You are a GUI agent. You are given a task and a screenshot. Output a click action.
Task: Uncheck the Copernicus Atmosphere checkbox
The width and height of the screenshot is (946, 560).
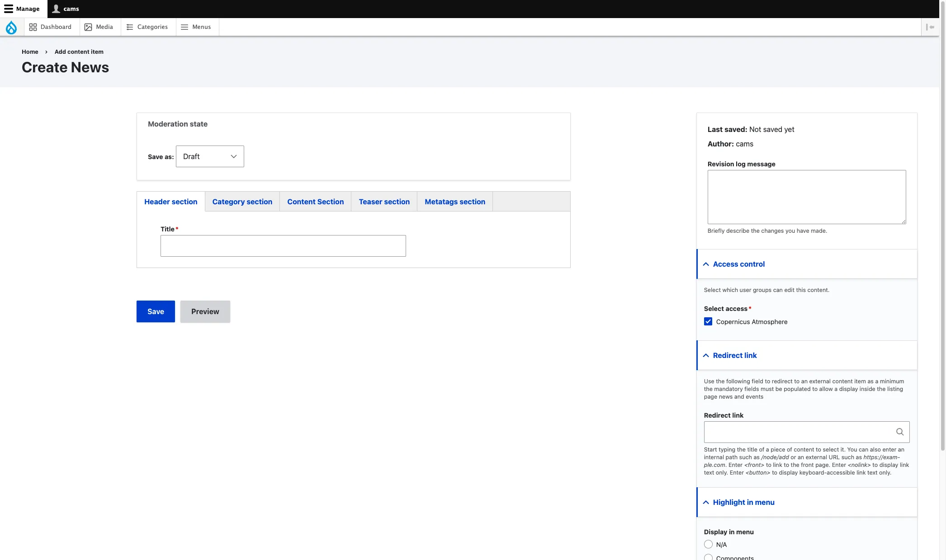point(708,322)
